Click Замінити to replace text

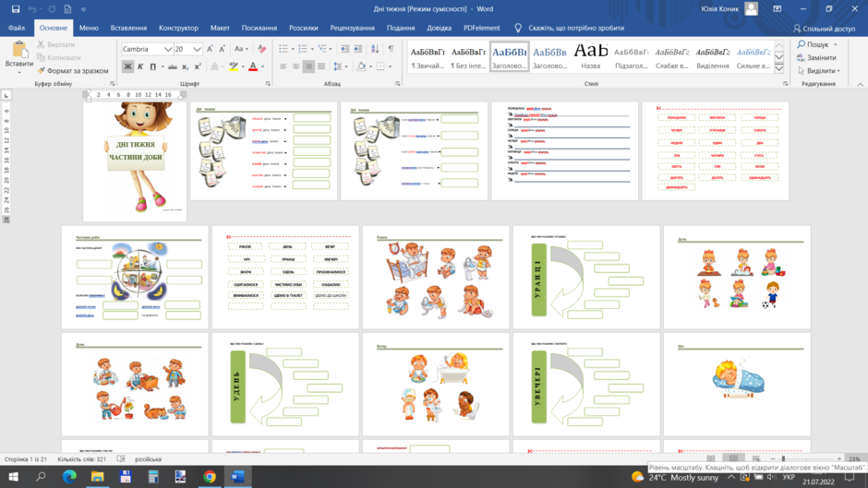click(x=816, y=57)
